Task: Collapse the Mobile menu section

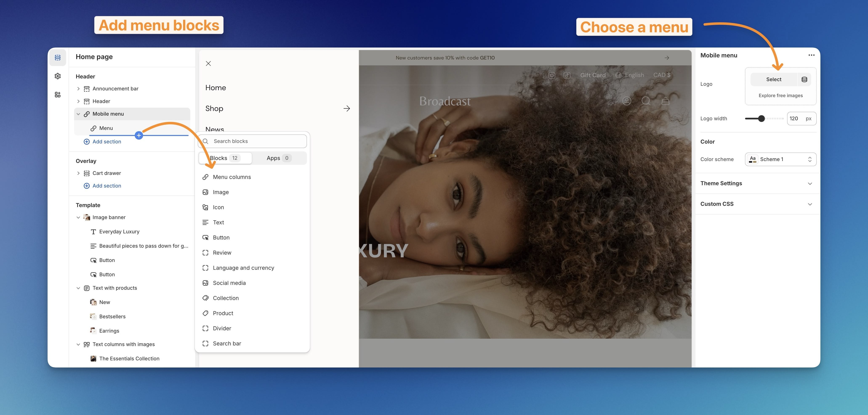Action: point(78,114)
